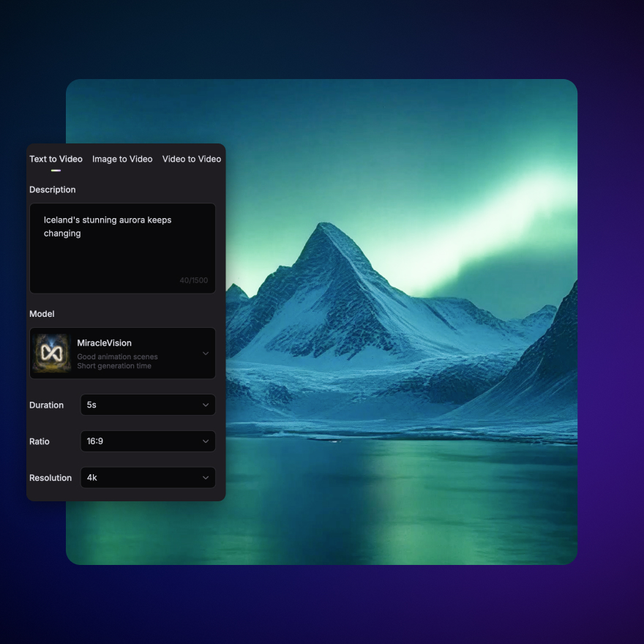Image resolution: width=644 pixels, height=644 pixels.
Task: Select the MiracleVision model card
Action: 122,353
